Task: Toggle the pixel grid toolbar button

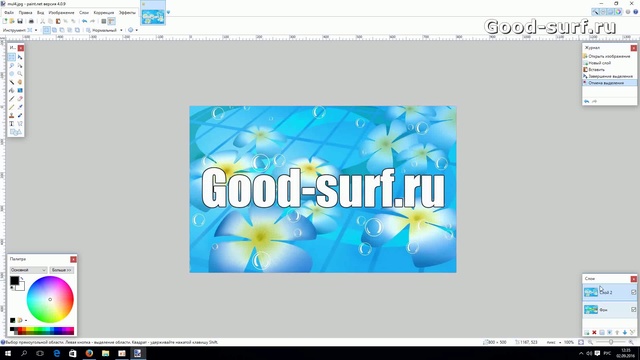Action: coord(104,21)
